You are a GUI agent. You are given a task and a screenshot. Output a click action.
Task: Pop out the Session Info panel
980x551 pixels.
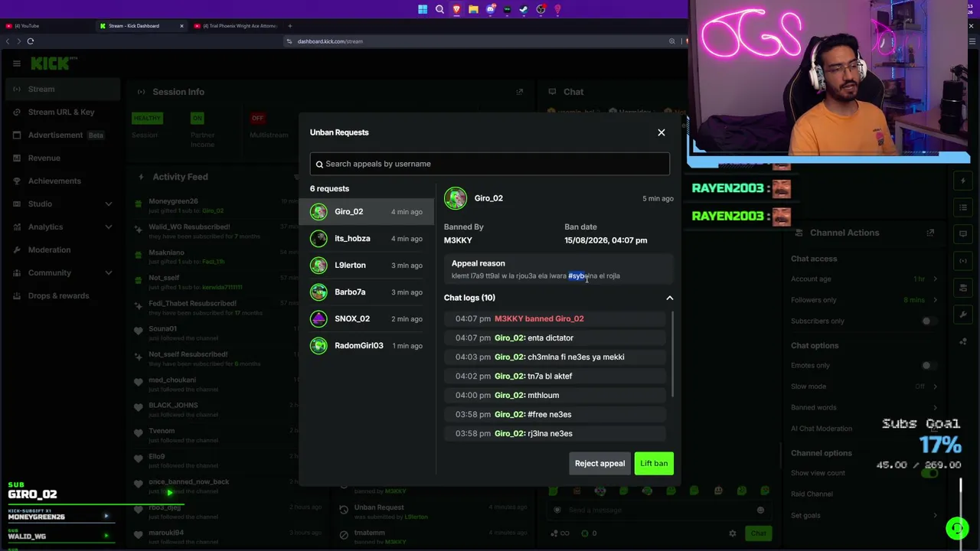coord(520,92)
